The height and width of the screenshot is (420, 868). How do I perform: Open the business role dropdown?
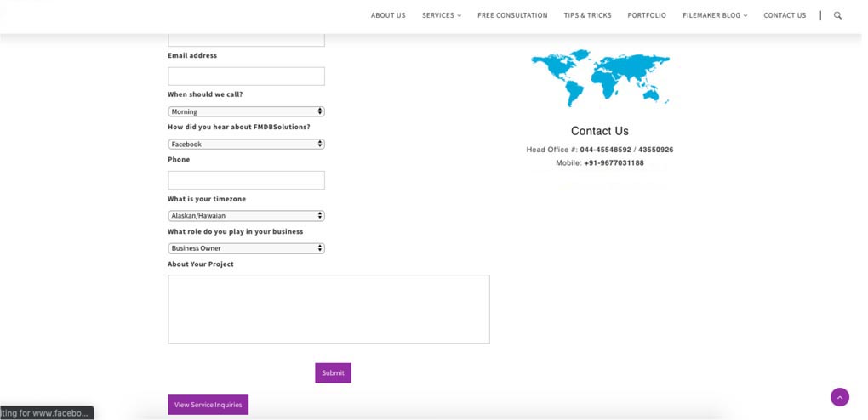click(x=246, y=248)
